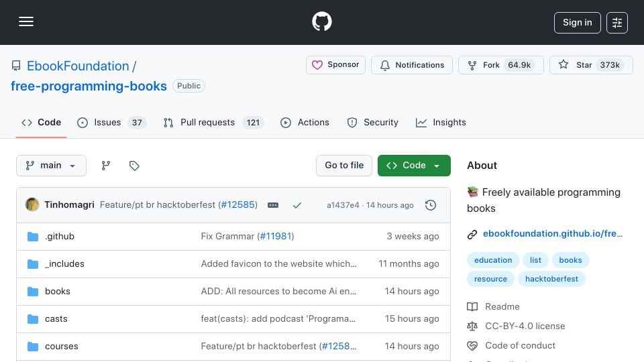Image resolution: width=644 pixels, height=362 pixels.
Task: Open issue #11981 link
Action: pos(276,237)
